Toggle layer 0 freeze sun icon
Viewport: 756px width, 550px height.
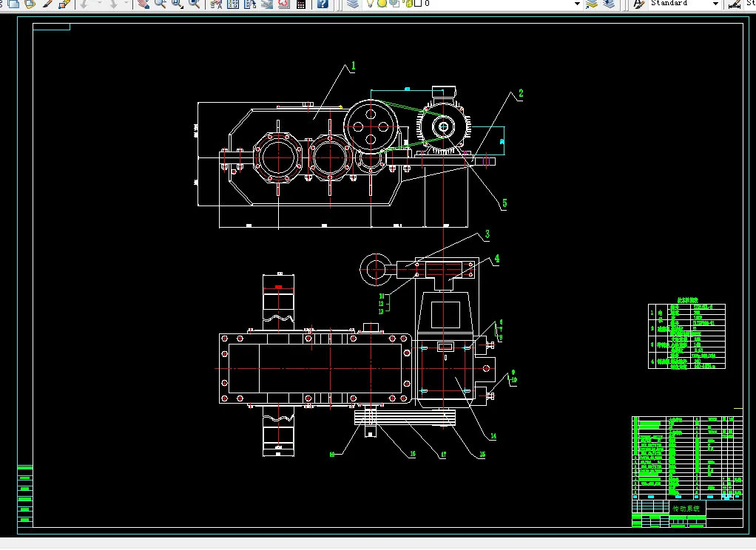(x=382, y=4)
